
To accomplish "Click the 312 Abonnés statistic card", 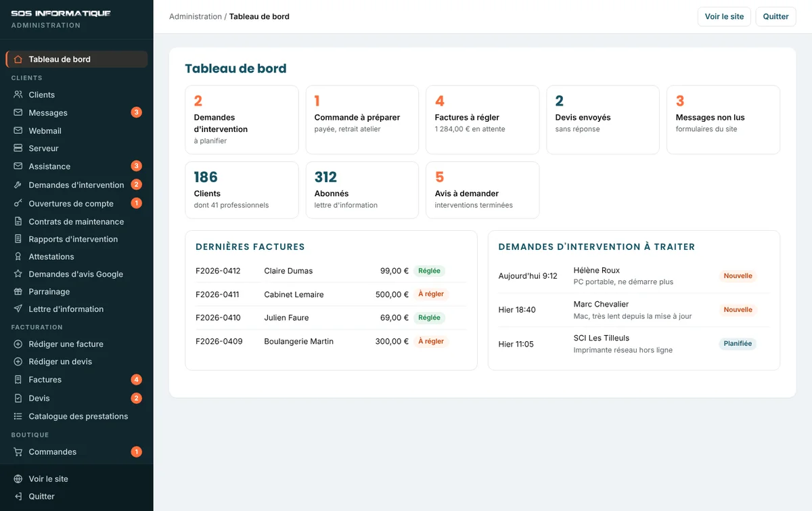I will [x=362, y=190].
